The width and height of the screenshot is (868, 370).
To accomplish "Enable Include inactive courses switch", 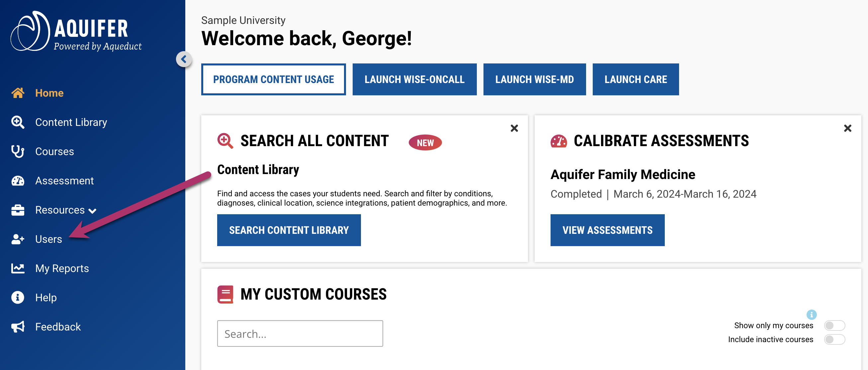I will coord(834,339).
